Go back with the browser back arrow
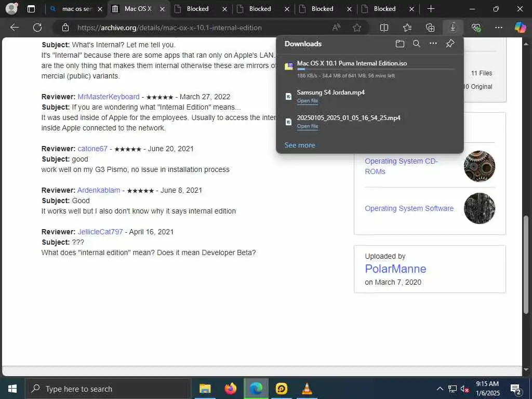This screenshot has height=399, width=532. tap(14, 28)
